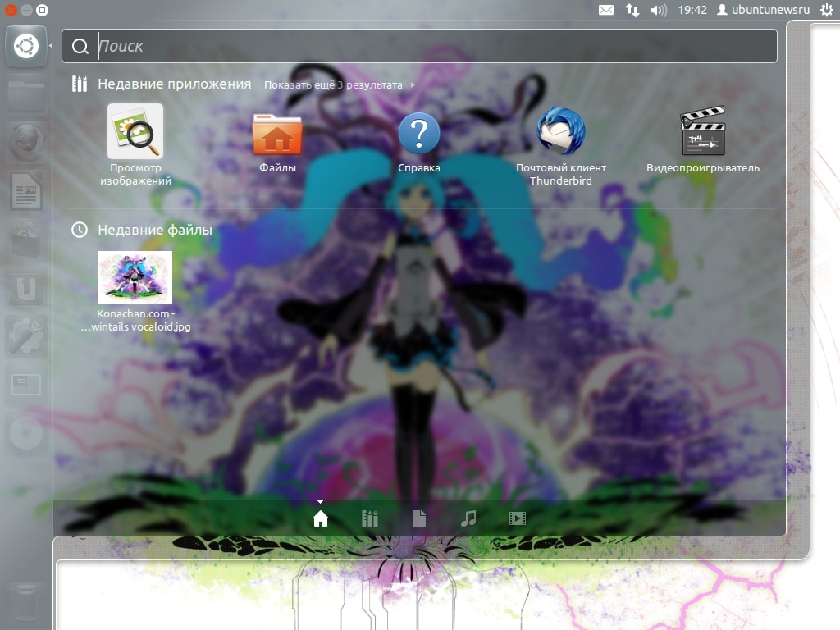Open the ubuntunewsru user menu

[764, 10]
